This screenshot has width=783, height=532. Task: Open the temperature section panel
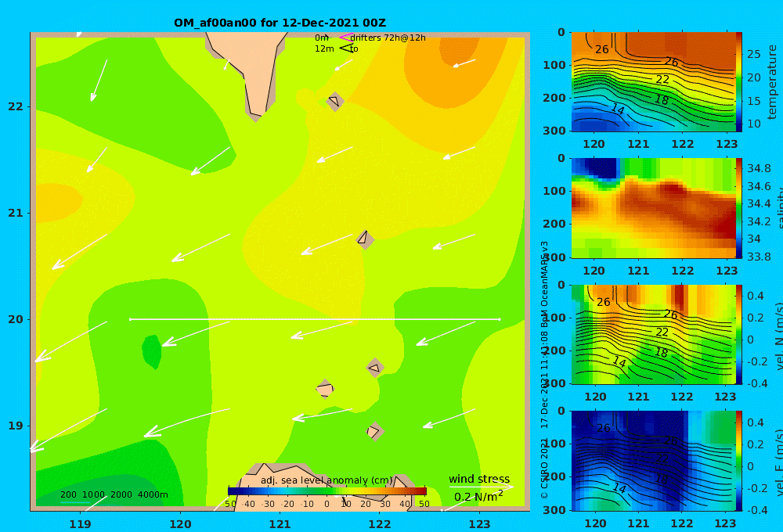(x=654, y=82)
